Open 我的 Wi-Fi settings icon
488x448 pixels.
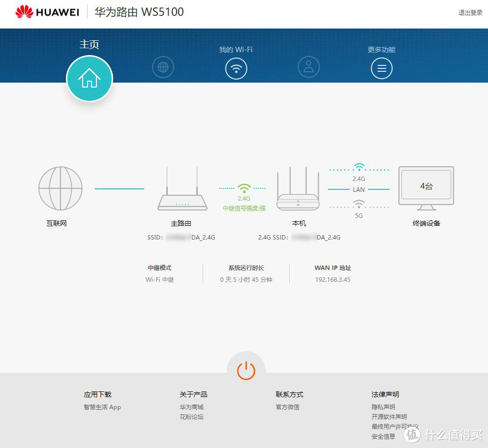tap(236, 67)
